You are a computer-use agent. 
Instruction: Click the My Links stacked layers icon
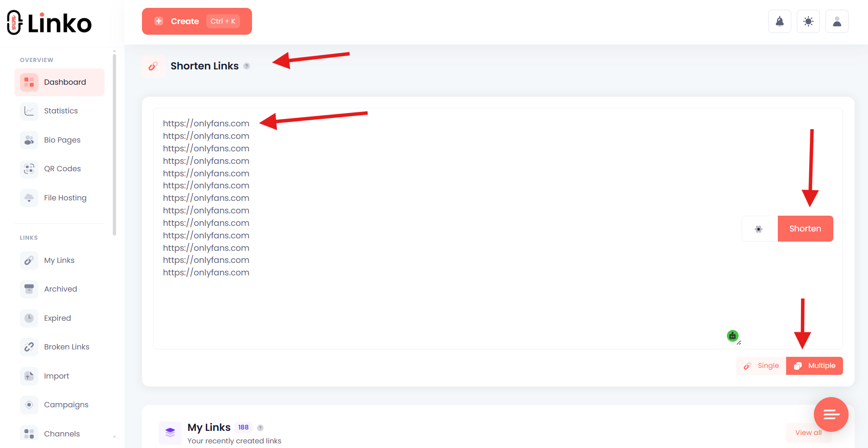[x=170, y=433]
